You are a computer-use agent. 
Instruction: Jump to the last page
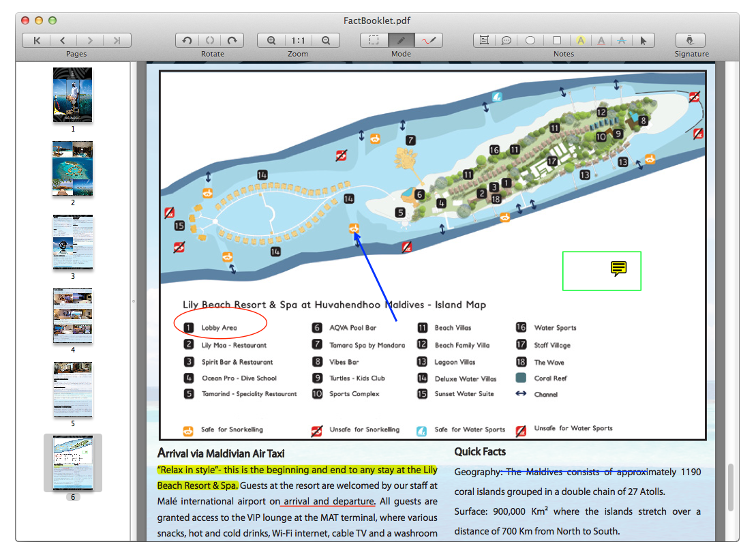[117, 40]
